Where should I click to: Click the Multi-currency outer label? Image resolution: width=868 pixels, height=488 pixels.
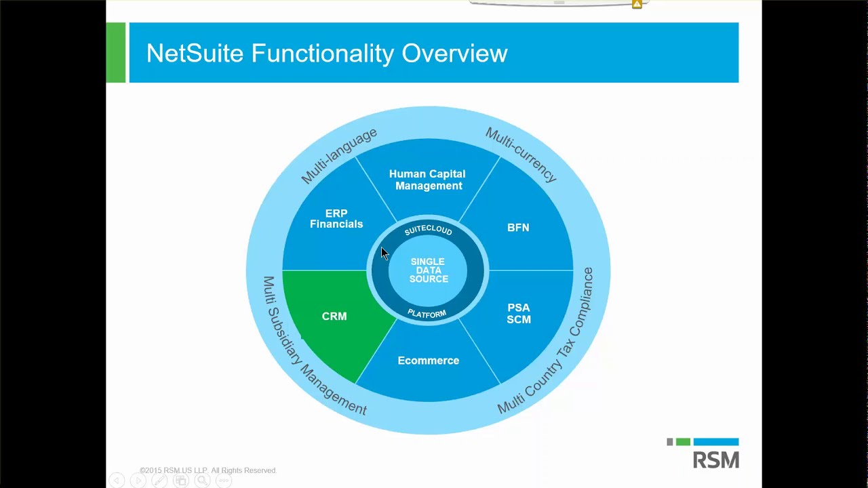coord(521,155)
